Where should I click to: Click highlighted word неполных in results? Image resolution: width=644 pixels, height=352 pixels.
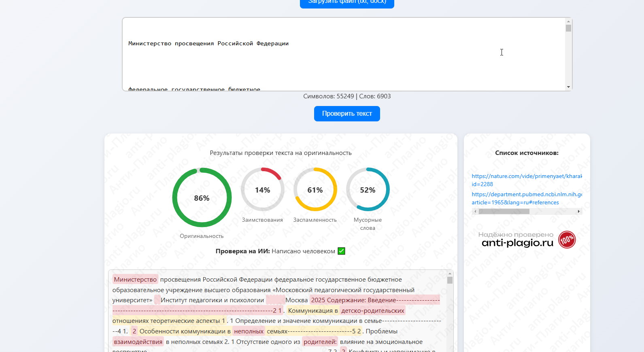coord(249,331)
